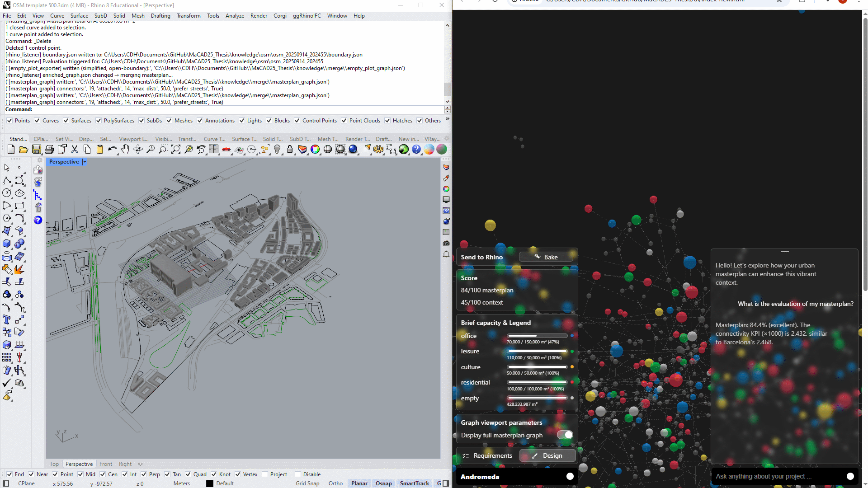Expand the filter bar overflow chevron
Image resolution: width=868 pixels, height=488 pixels.
(x=447, y=119)
